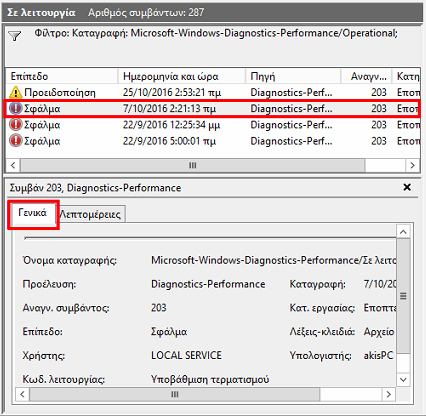This screenshot has width=426, height=416.
Task: Click the details pane horizontal scrollbar right arrow
Action: click(x=388, y=394)
